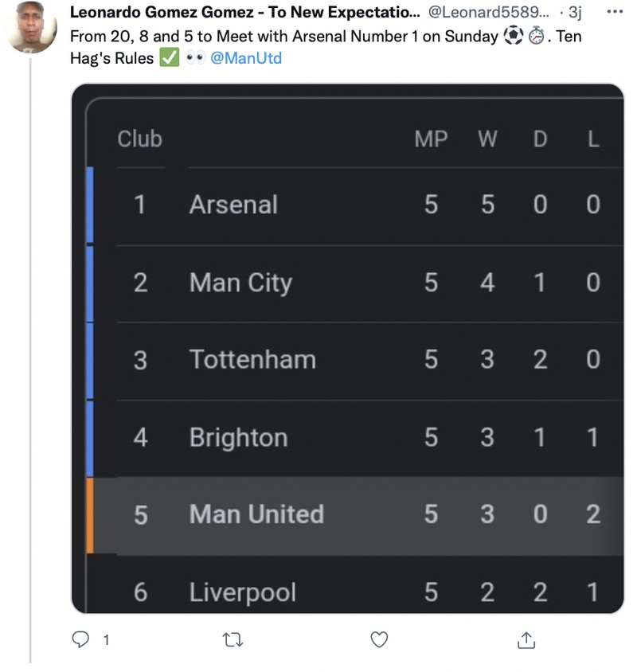Click the Club column header
This screenshot has width=637, height=672.
139,139
